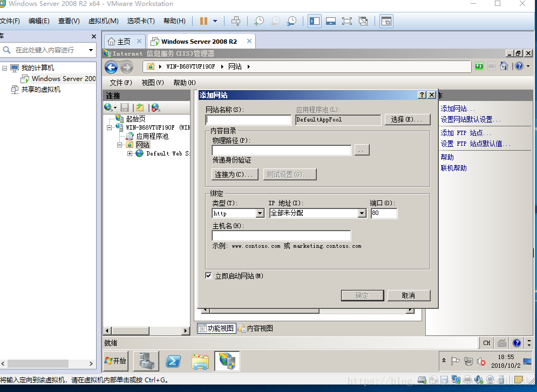
Task: Open IIS Manager help icon
Action: (x=519, y=66)
